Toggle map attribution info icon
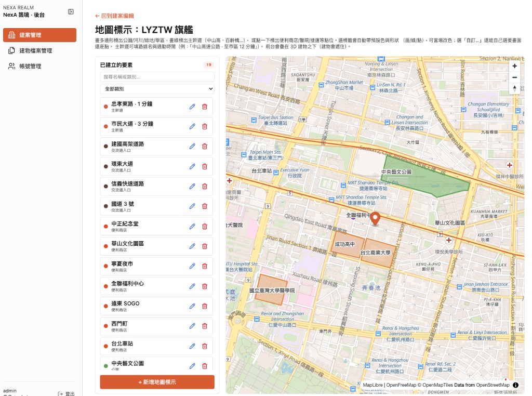This screenshot has width=532, height=396. pyautogui.click(x=516, y=385)
